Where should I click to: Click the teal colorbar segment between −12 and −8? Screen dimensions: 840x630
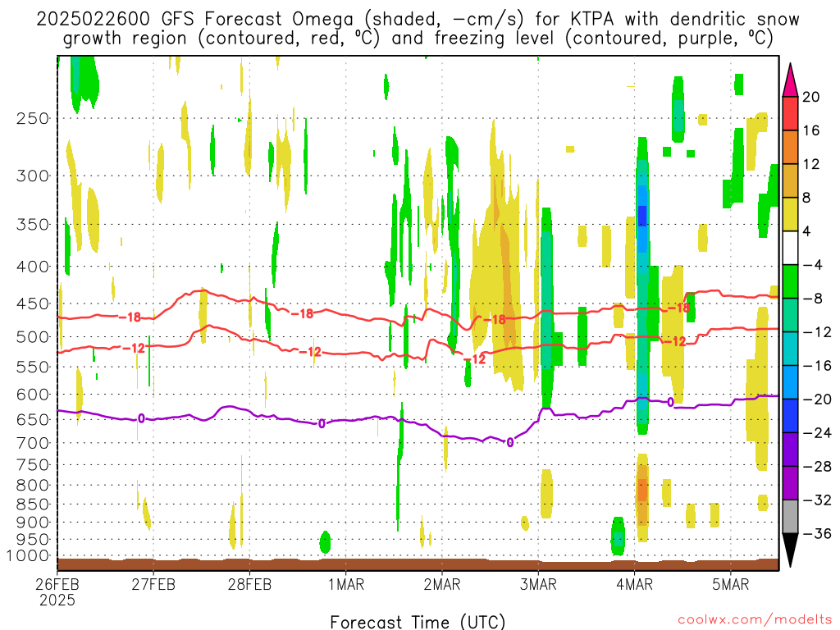790,315
